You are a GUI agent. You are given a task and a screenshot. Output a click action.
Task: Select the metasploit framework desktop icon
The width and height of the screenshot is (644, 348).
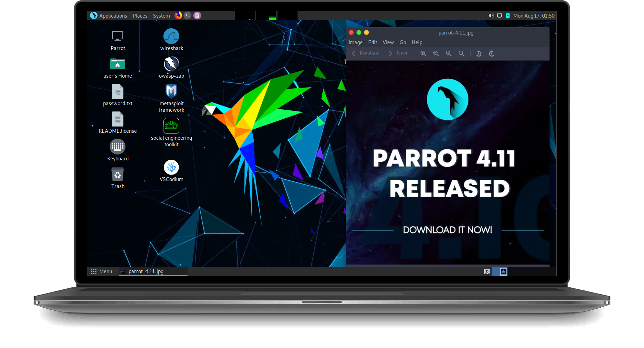tap(171, 92)
